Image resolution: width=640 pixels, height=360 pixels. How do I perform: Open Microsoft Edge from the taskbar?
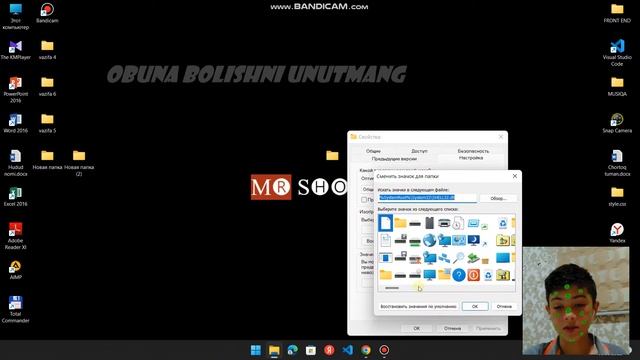[x=293, y=350]
